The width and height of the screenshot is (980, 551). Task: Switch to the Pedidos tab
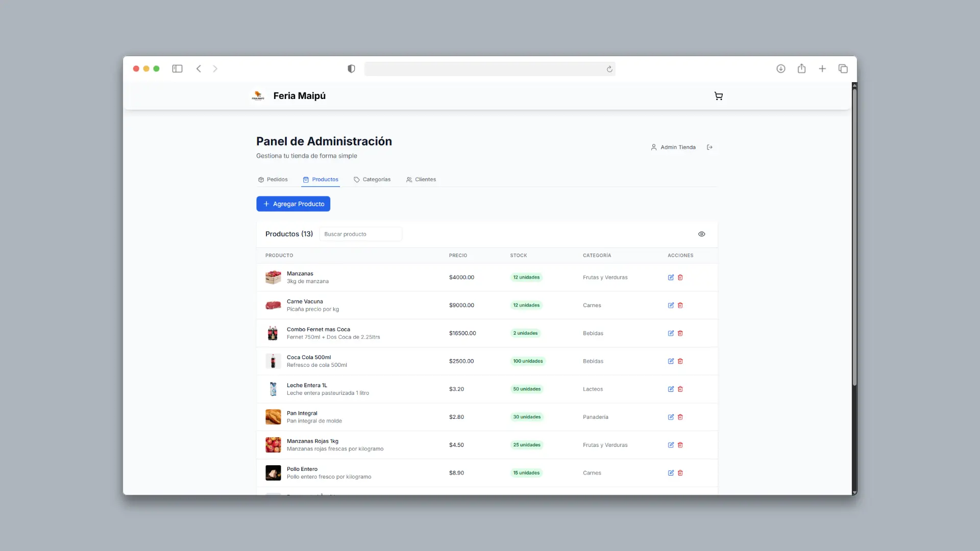click(273, 180)
